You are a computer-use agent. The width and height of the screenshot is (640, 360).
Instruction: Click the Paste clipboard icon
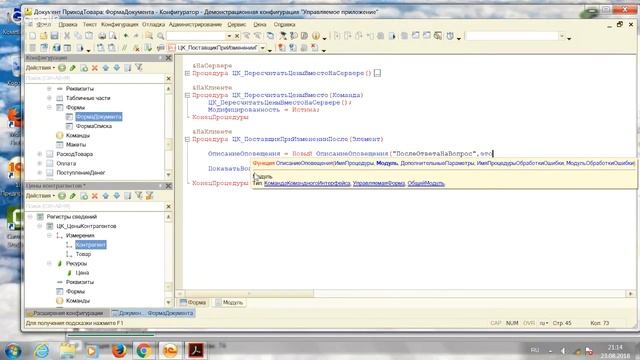pos(89,36)
